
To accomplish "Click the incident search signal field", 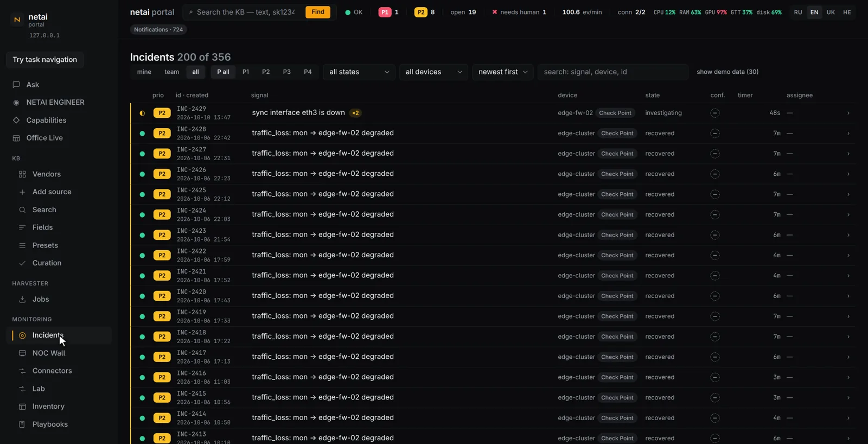I will pos(612,72).
